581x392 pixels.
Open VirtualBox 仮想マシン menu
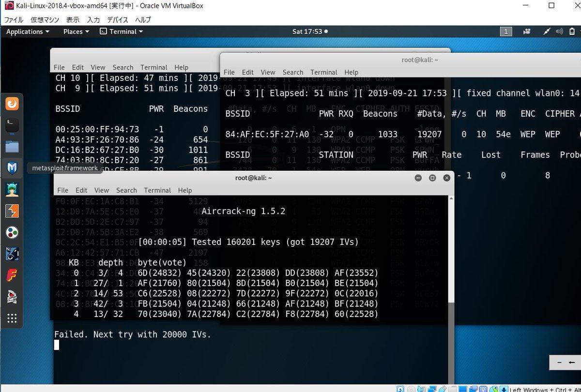point(45,20)
